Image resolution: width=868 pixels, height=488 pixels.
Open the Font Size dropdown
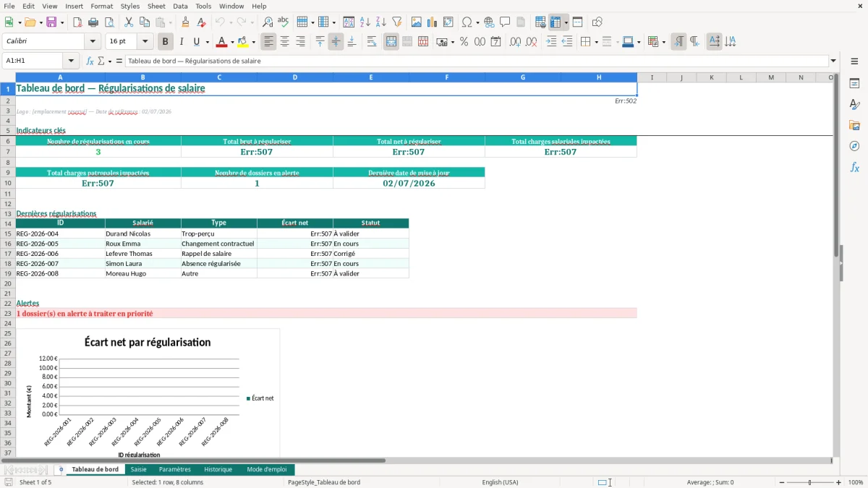[145, 42]
